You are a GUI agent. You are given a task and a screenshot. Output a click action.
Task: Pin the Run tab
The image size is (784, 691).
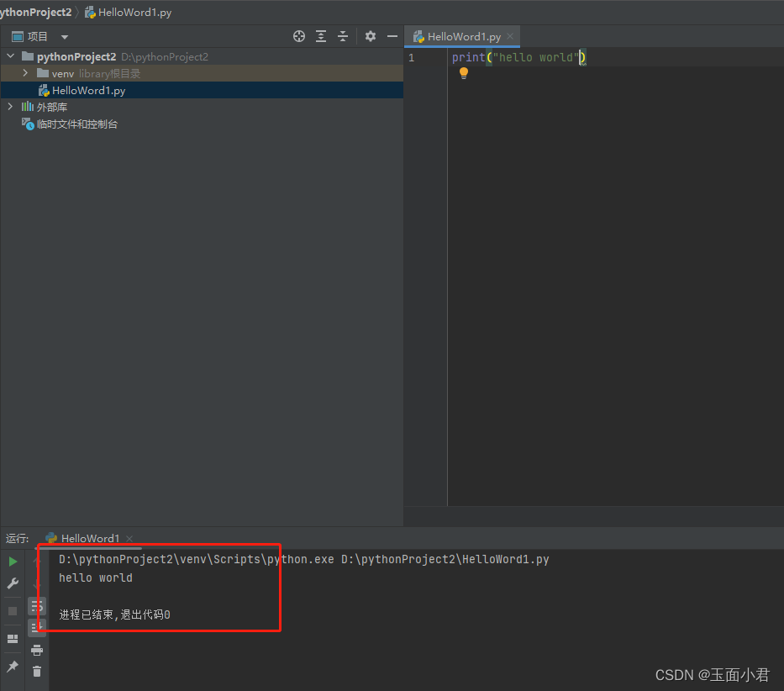(13, 667)
